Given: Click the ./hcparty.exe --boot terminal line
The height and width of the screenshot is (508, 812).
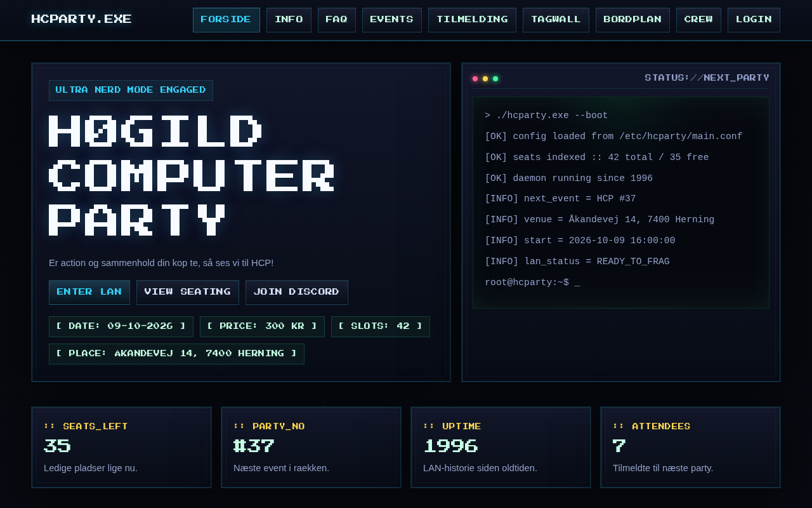Looking at the screenshot, I should tap(546, 116).
